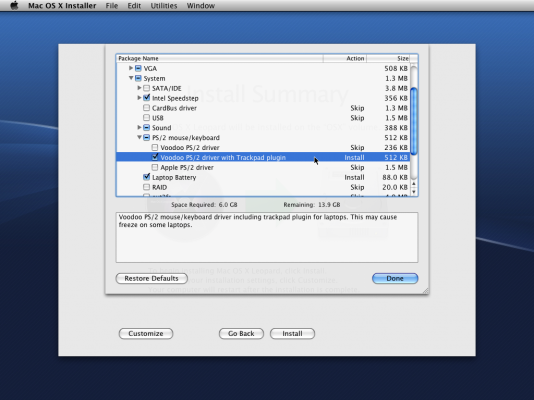The width and height of the screenshot is (534, 400).
Task: Click the 'Space Required: 6.0 GB' text
Action: (x=204, y=205)
